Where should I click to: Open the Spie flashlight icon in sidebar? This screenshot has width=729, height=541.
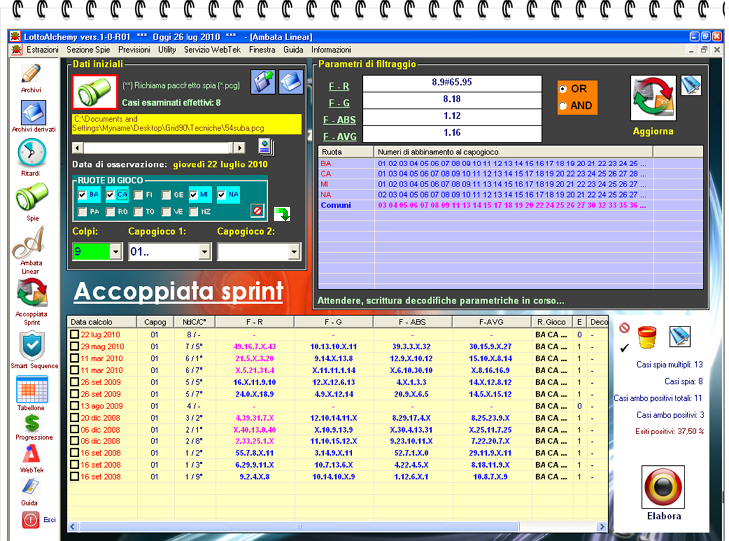click(x=32, y=196)
